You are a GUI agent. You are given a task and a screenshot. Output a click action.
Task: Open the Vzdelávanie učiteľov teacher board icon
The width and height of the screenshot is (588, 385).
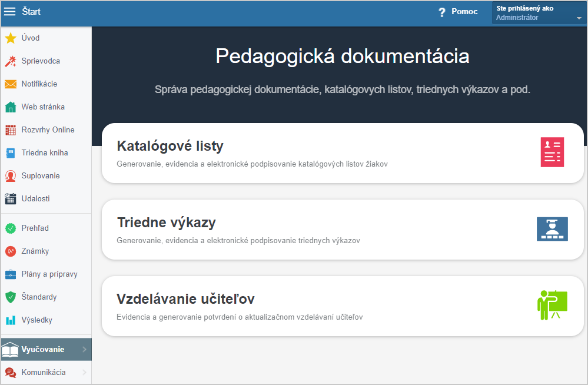tap(552, 305)
